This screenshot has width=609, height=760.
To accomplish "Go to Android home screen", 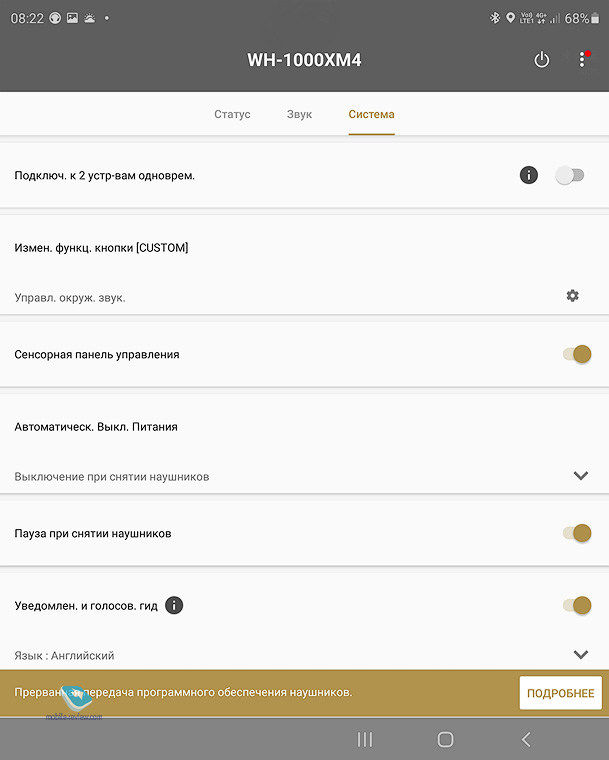I will click(x=445, y=740).
